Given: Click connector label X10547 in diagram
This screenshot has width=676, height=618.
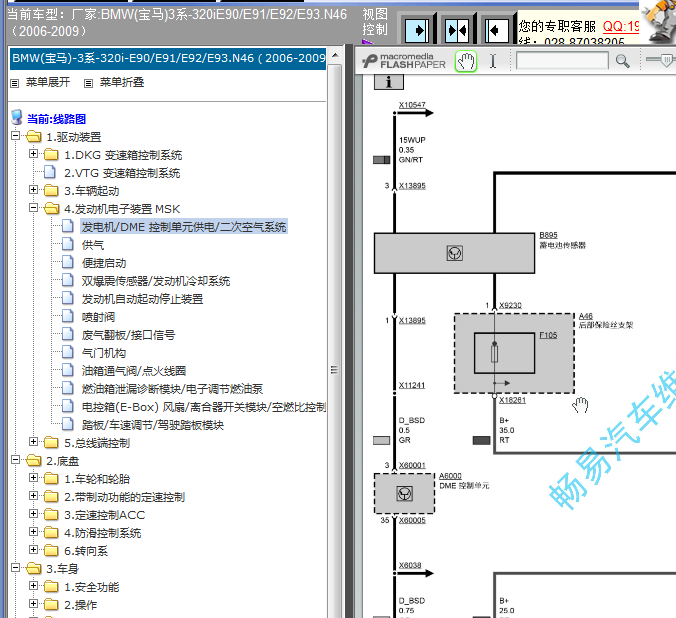Looking at the screenshot, I should pyautogui.click(x=412, y=105).
